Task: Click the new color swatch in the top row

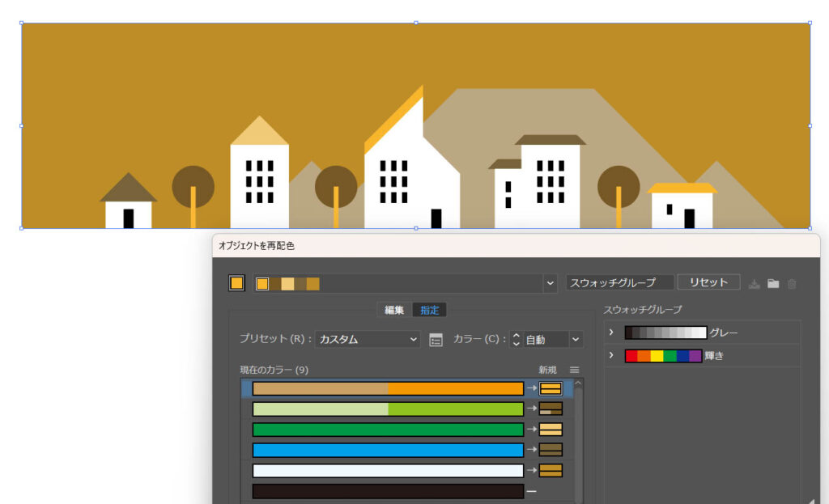Action: [551, 388]
